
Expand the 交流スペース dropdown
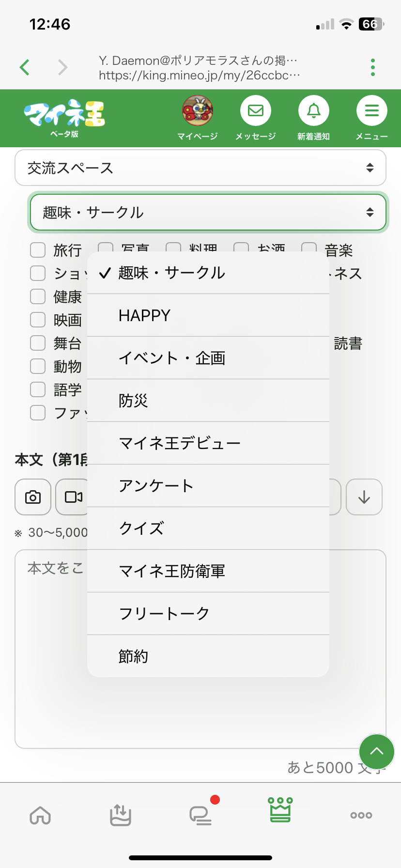point(200,168)
